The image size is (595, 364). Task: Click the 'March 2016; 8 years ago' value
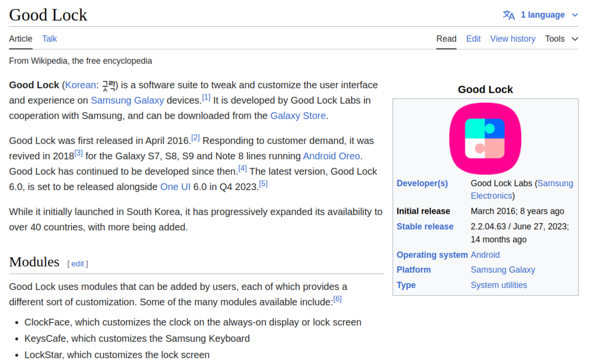518,211
